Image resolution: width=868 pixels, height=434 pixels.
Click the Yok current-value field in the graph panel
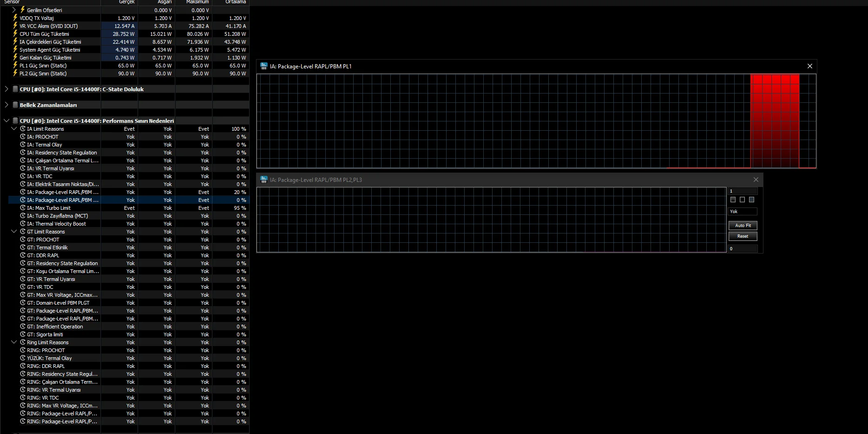coord(743,212)
